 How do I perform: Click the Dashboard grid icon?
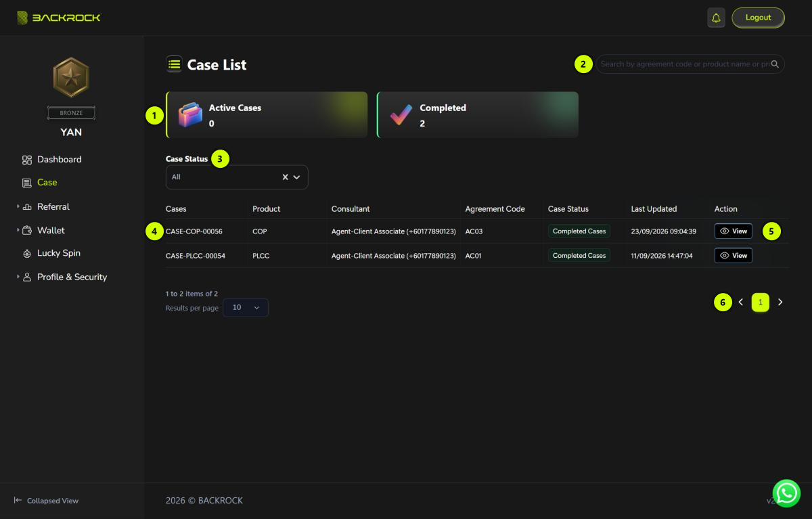[x=27, y=160]
